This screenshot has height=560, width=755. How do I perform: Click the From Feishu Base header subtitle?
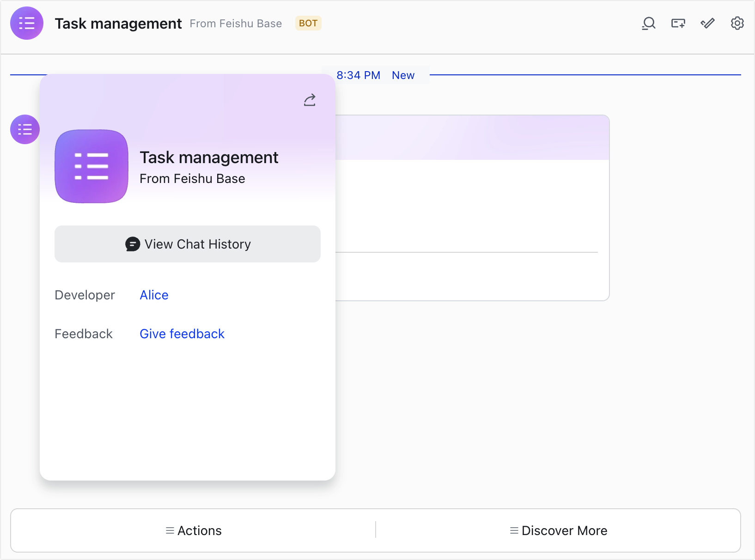click(236, 23)
